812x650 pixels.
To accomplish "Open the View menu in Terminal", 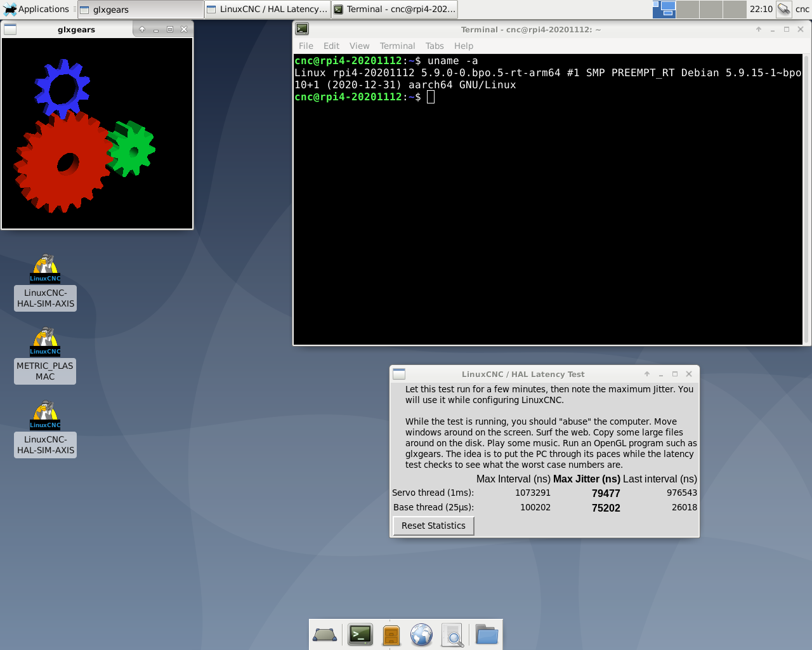I will (x=359, y=46).
